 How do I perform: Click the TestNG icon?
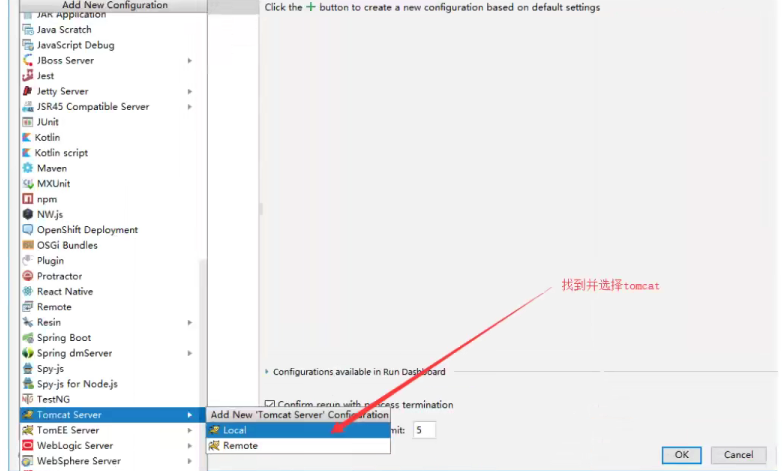pyautogui.click(x=28, y=399)
